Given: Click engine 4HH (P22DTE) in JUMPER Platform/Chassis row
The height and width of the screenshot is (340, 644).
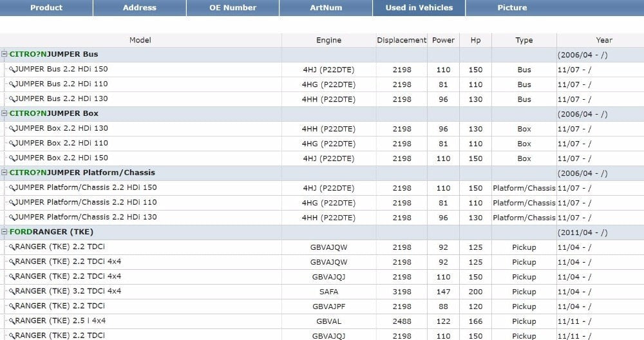Looking at the screenshot, I should (328, 218).
